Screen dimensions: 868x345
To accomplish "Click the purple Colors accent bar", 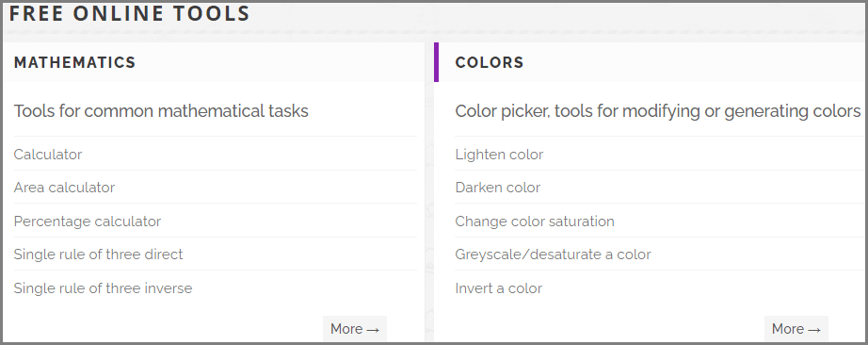I will coord(436,62).
